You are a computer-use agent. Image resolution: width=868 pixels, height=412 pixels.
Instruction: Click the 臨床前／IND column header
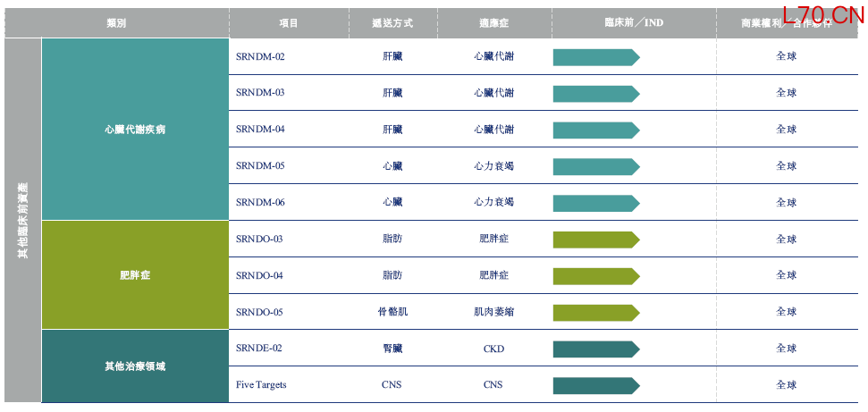[633, 23]
